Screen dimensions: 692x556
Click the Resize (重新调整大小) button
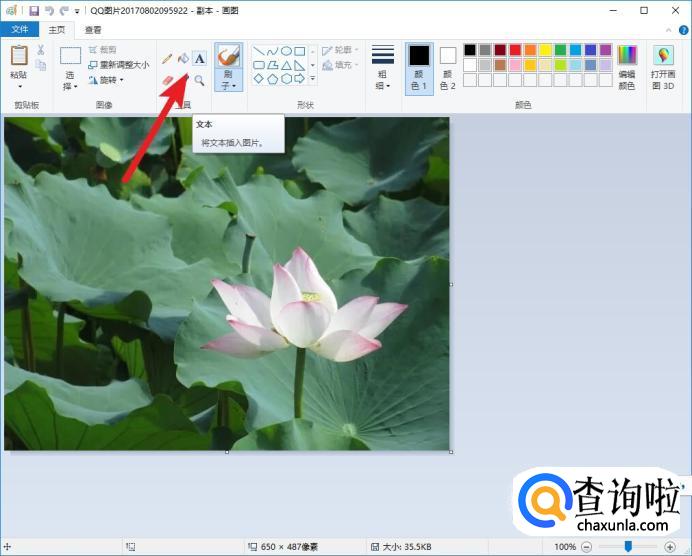(x=117, y=65)
